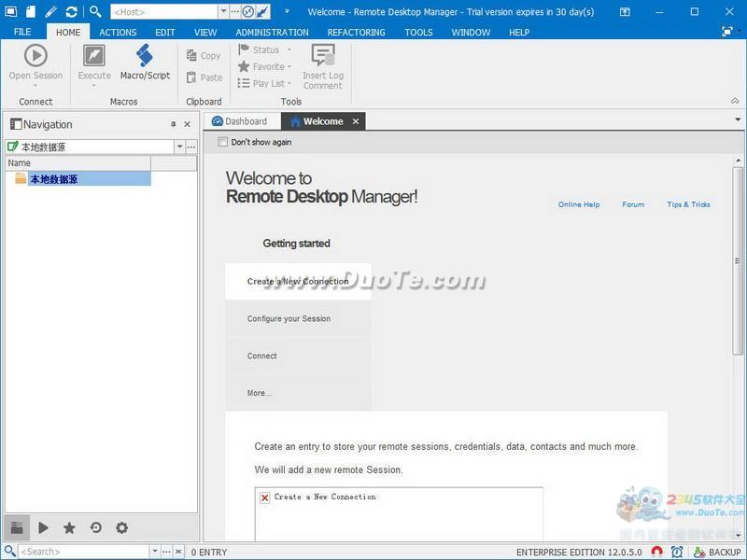
Task: Click the Paste button in Clipboard
Action: pos(204,77)
